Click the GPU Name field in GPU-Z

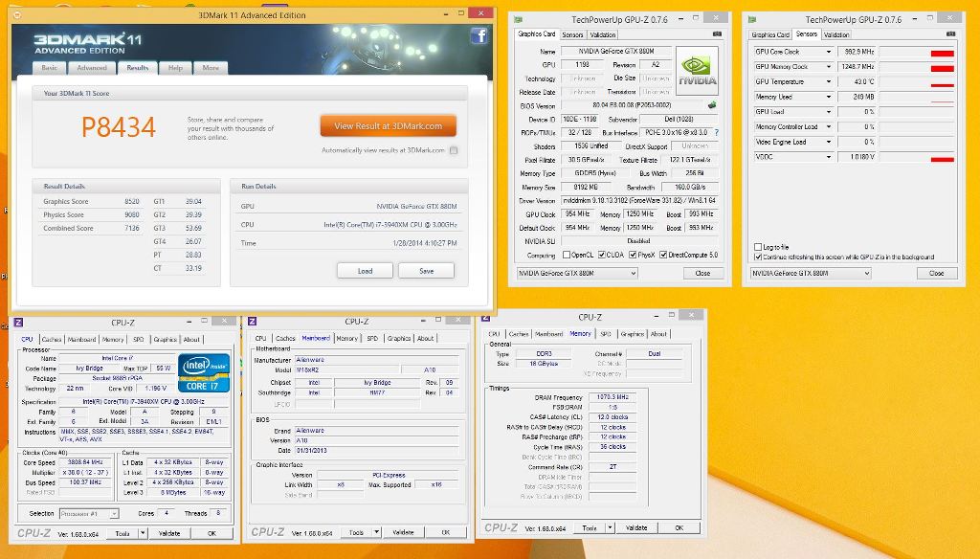(x=615, y=52)
